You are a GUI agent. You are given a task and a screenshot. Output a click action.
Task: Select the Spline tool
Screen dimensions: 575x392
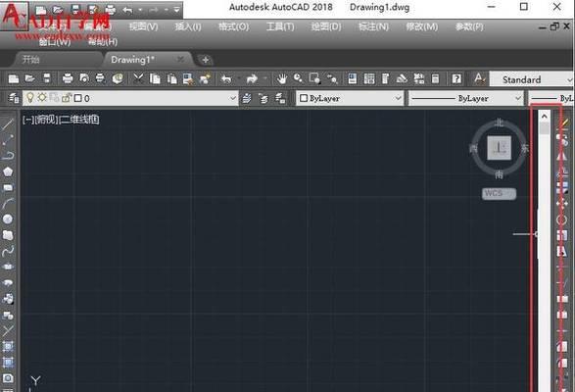point(8,251)
